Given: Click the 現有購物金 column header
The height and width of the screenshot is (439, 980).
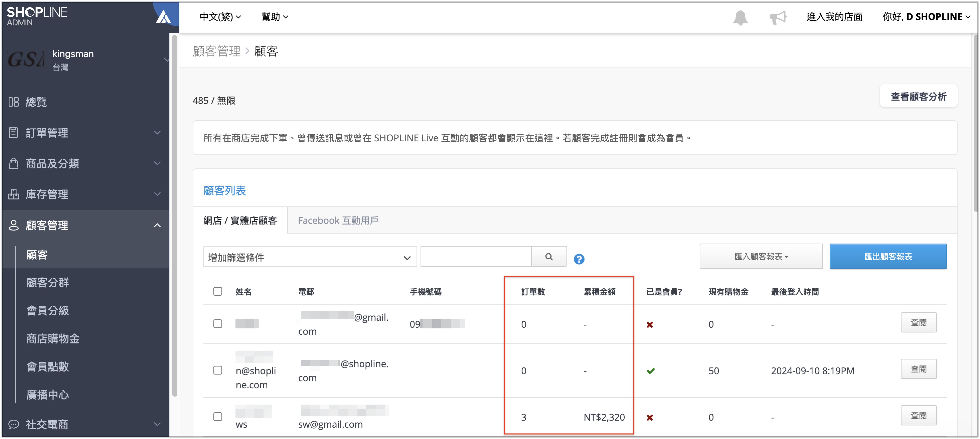Looking at the screenshot, I should tap(728, 292).
